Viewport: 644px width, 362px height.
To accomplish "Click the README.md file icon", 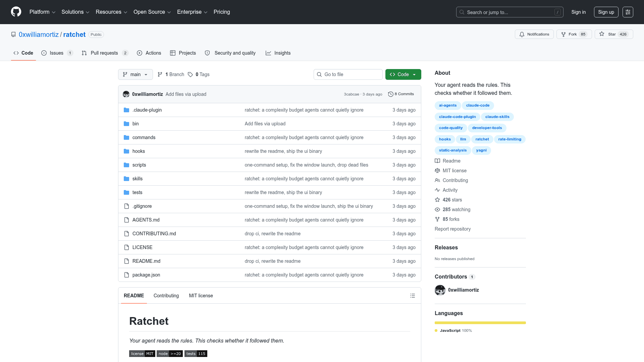I will pos(126,261).
